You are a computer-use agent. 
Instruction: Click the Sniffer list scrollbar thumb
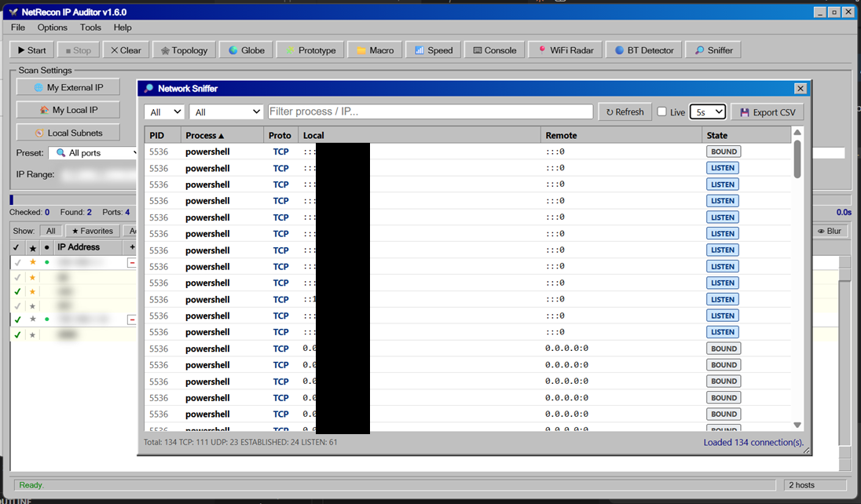pyautogui.click(x=797, y=159)
